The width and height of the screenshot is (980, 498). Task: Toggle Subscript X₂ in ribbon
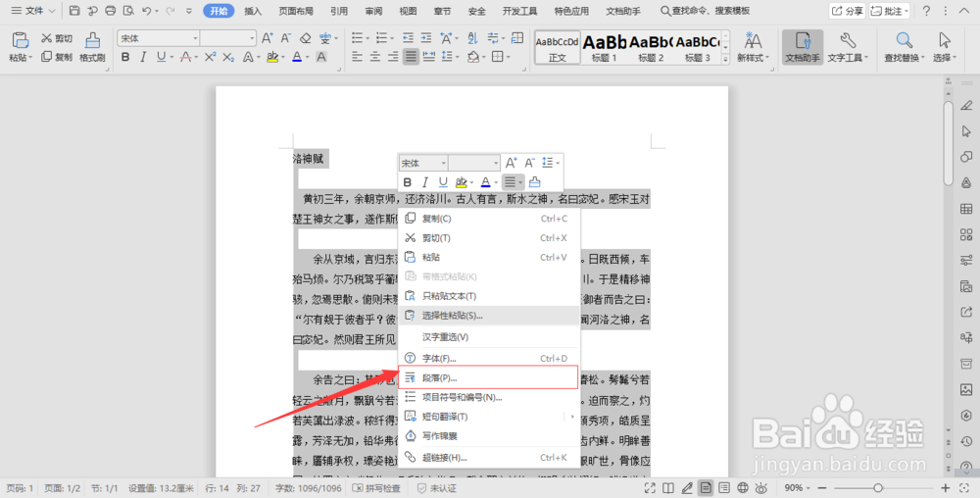click(x=228, y=57)
